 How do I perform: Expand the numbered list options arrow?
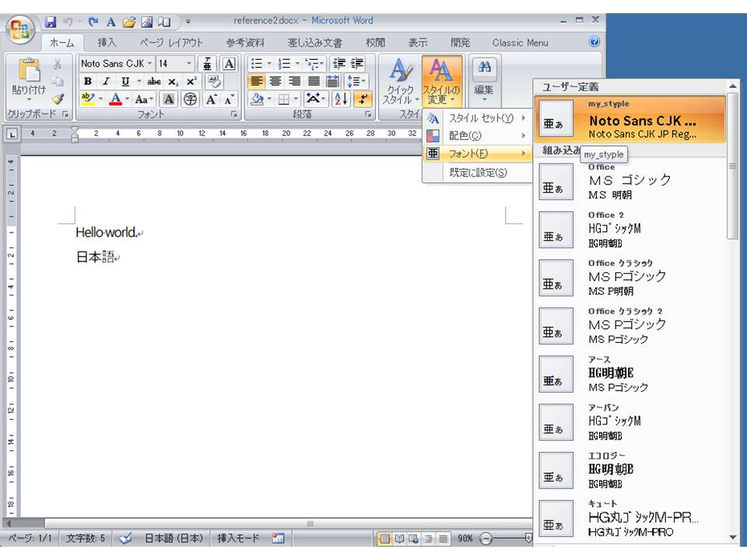point(297,64)
